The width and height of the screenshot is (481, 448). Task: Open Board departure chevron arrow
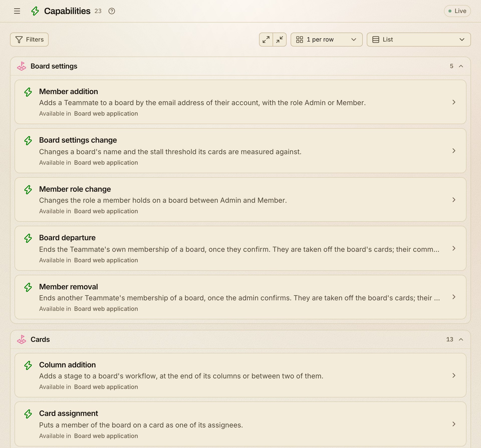[454, 248]
